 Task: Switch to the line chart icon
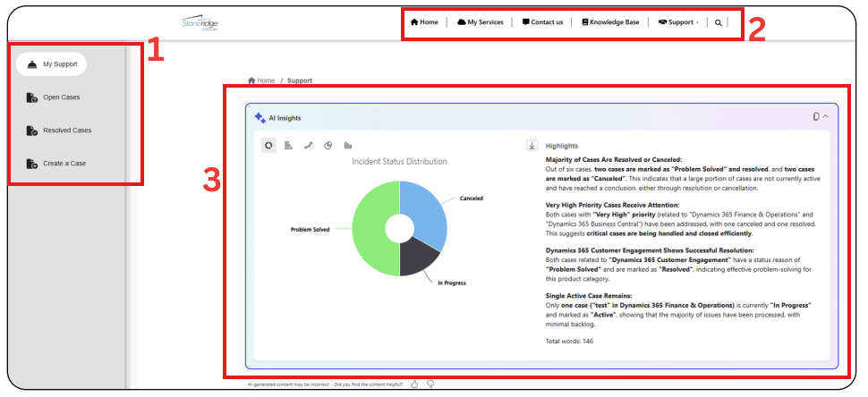(308, 145)
